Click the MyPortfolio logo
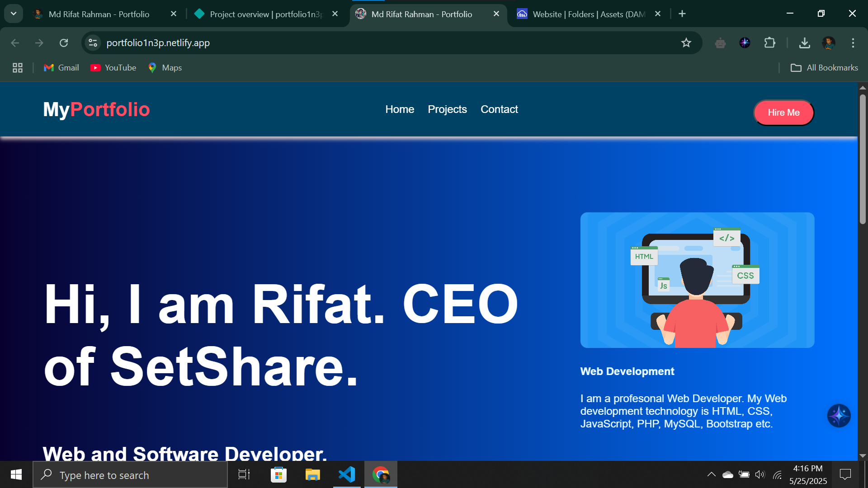868x488 pixels. click(x=96, y=109)
